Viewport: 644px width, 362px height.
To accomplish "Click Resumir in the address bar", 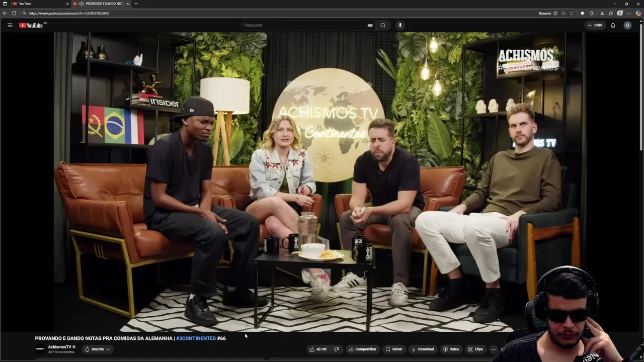I will (545, 13).
